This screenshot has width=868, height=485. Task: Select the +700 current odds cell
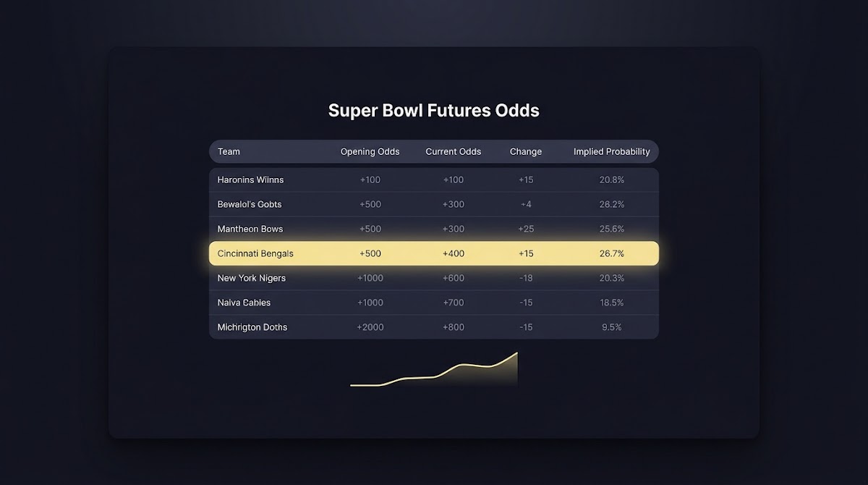coord(454,303)
